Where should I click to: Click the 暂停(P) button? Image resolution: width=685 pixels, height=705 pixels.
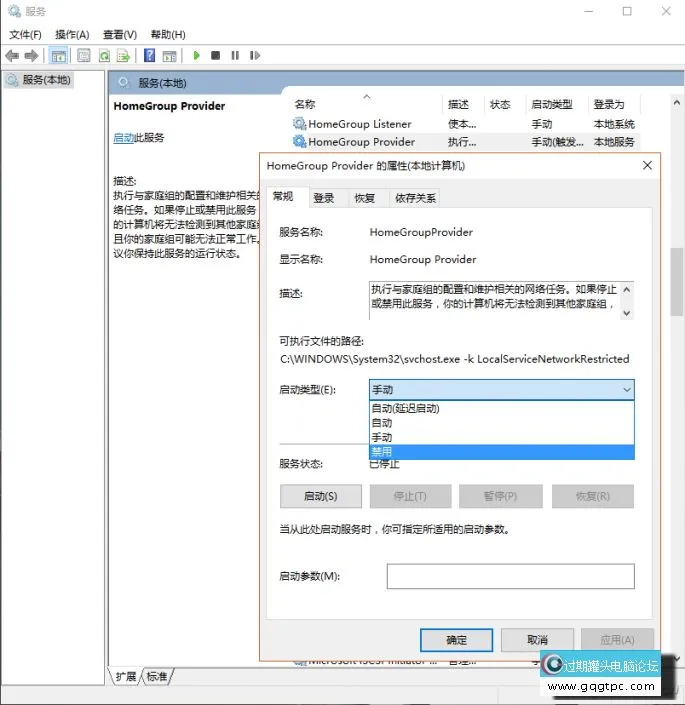pyautogui.click(x=501, y=496)
